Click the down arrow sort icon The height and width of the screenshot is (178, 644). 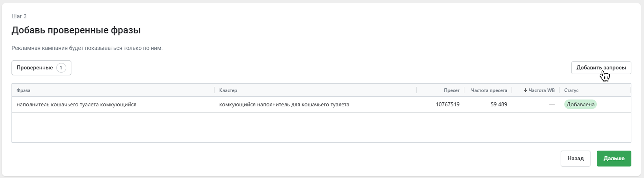pos(525,90)
